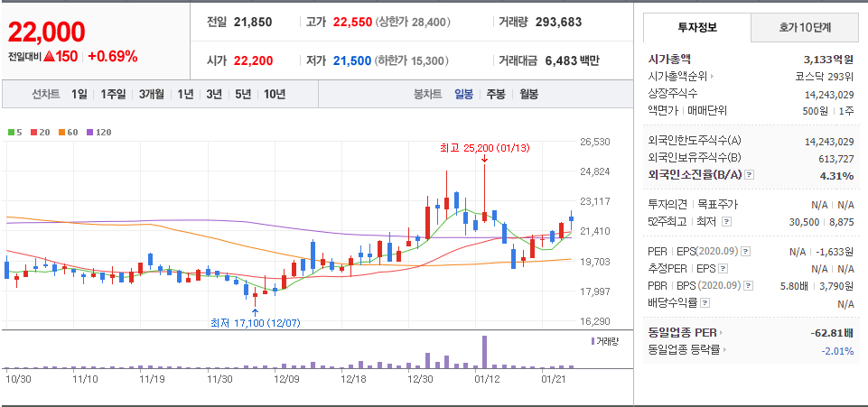
Task: Select the 월봉 monthly candle chart
Action: (528, 94)
